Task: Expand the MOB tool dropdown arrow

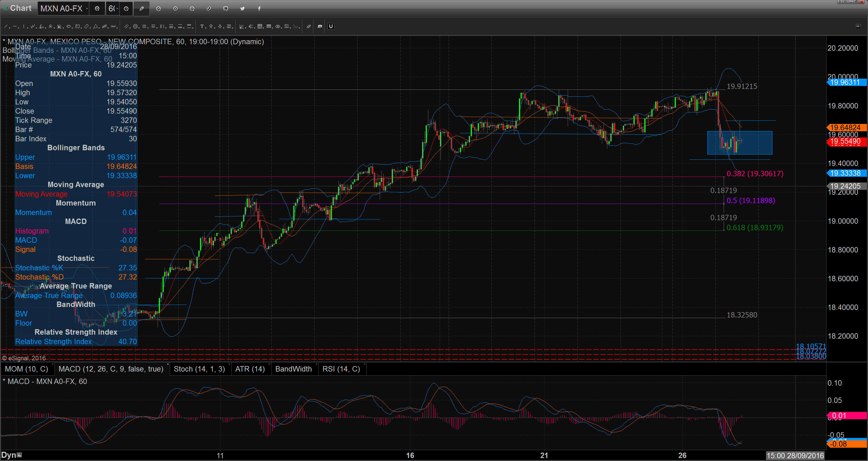Action: [273, 28]
